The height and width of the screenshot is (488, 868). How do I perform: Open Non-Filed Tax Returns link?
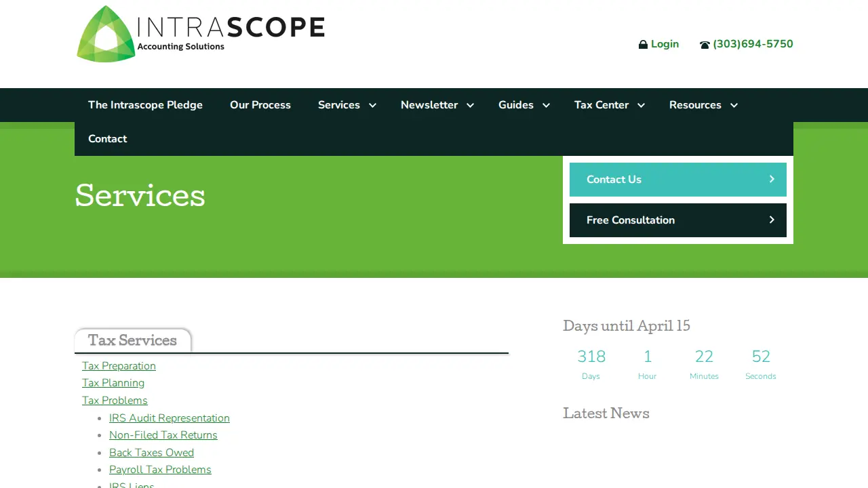(x=163, y=435)
